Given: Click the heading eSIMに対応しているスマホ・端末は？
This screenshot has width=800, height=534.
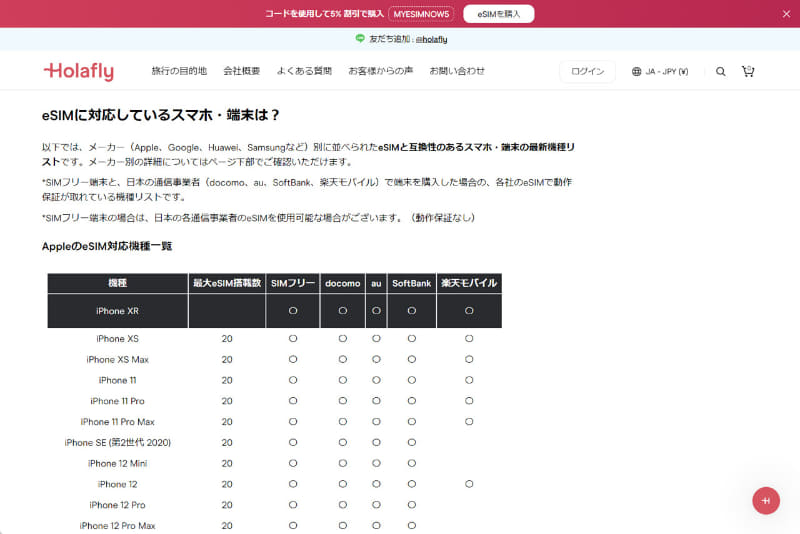Looking at the screenshot, I should click(x=161, y=115).
